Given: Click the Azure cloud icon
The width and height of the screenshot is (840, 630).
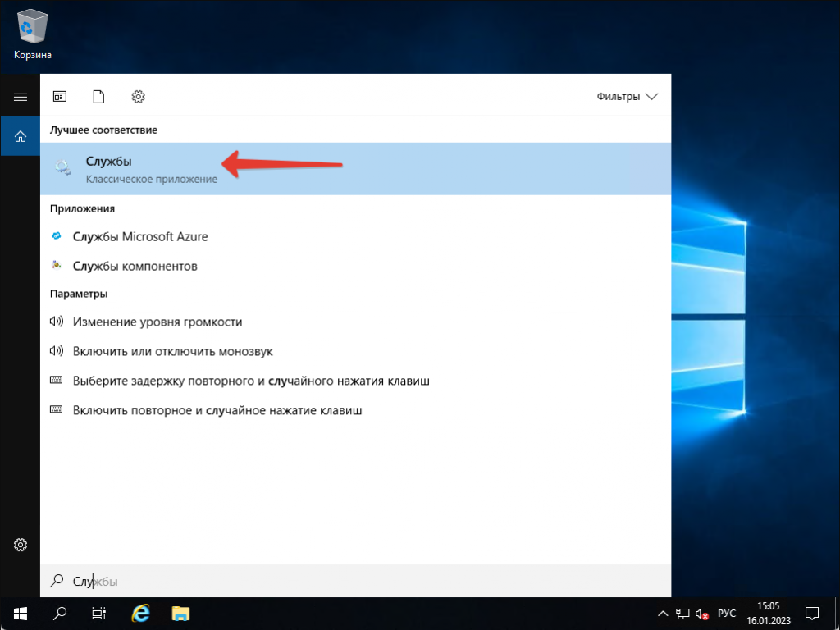Looking at the screenshot, I should click(56, 235).
